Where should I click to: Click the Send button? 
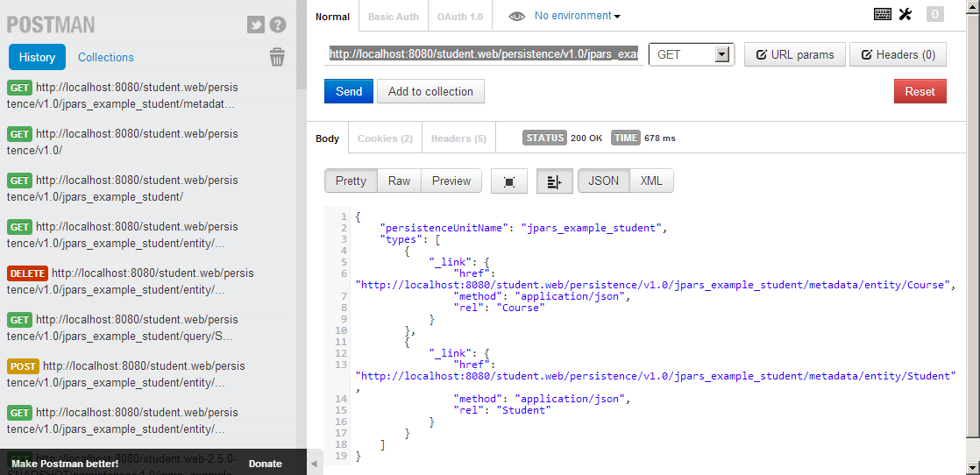coord(349,91)
